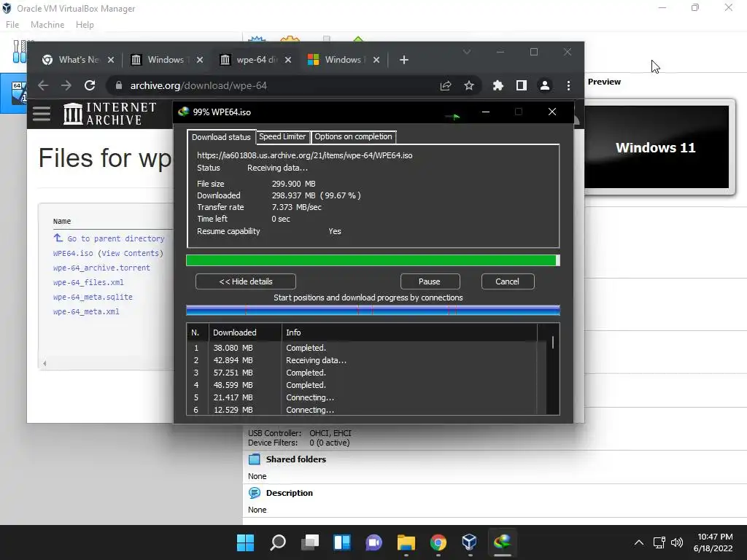Click the blue connections progress bar

373,311
